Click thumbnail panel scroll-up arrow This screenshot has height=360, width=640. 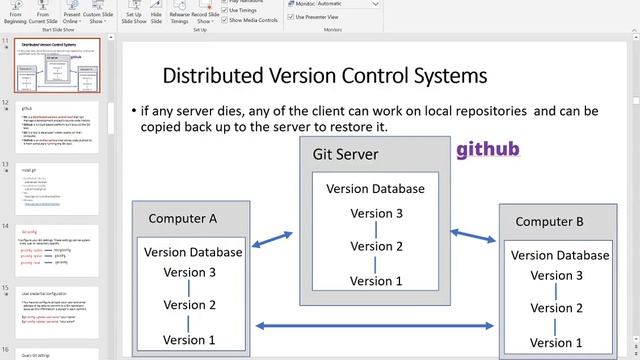(x=111, y=37)
